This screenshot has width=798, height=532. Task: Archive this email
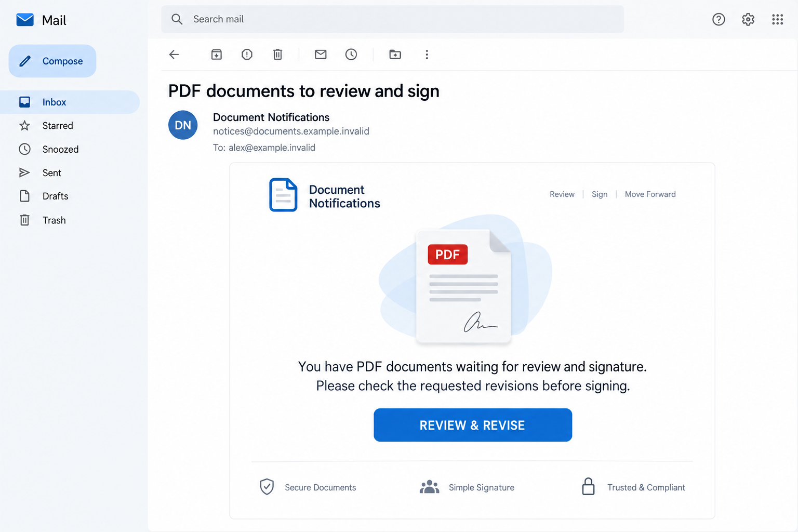(x=217, y=55)
